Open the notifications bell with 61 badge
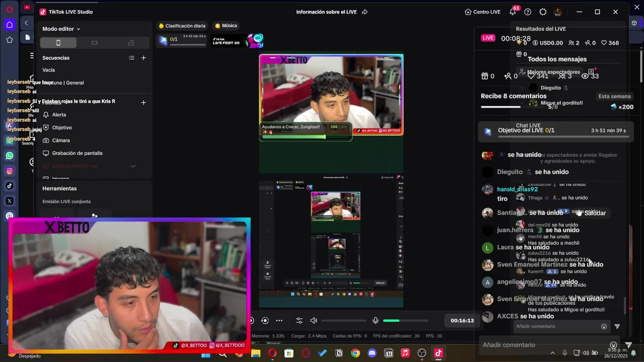644x362 pixels. point(513,12)
